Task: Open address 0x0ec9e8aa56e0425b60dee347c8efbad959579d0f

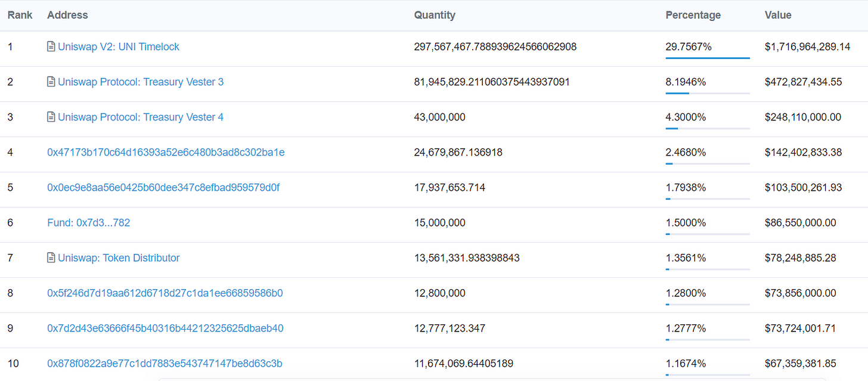Action: (163, 187)
